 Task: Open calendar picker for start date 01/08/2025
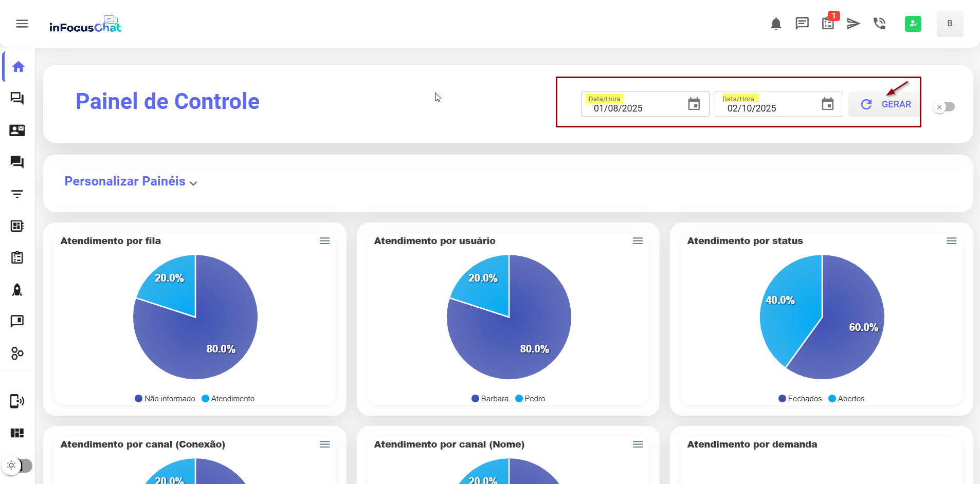pos(694,104)
